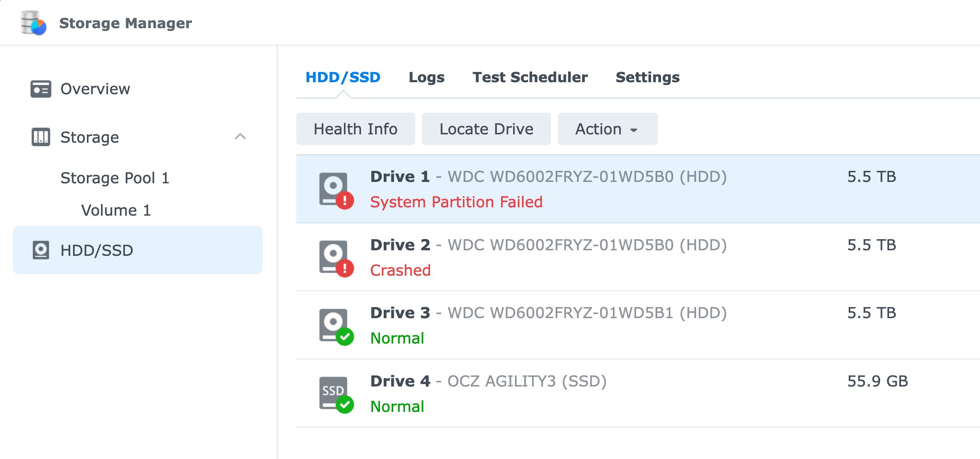This screenshot has width=980, height=459.
Task: Click the Health Info button
Action: pyautogui.click(x=355, y=129)
